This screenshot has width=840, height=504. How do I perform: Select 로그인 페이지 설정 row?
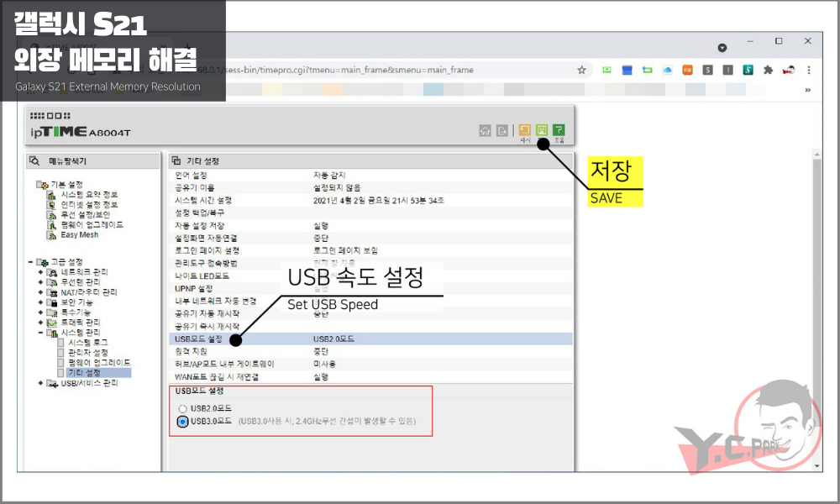(x=372, y=250)
